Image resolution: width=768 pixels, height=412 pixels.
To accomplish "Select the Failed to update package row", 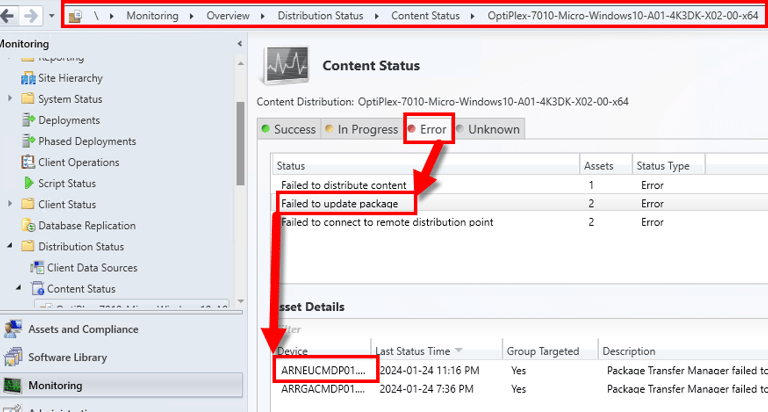I will tap(520, 203).
